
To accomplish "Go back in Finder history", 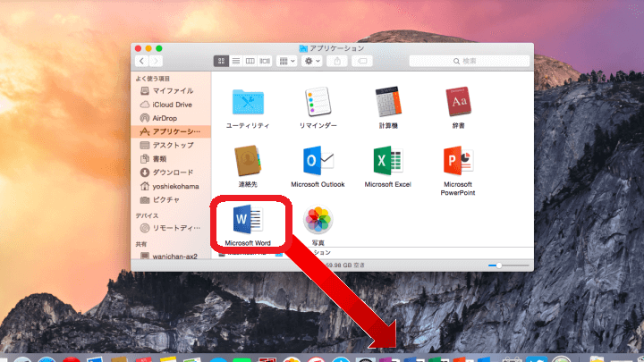I will tap(141, 61).
